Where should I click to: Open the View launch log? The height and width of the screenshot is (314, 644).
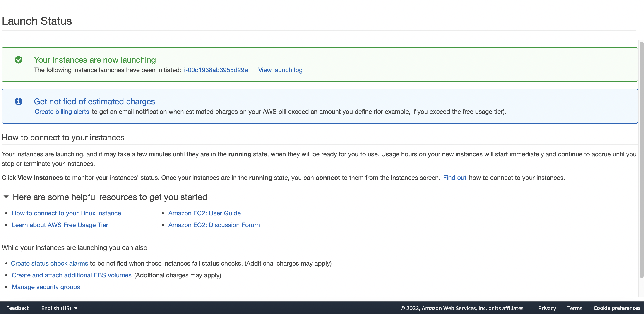click(280, 70)
